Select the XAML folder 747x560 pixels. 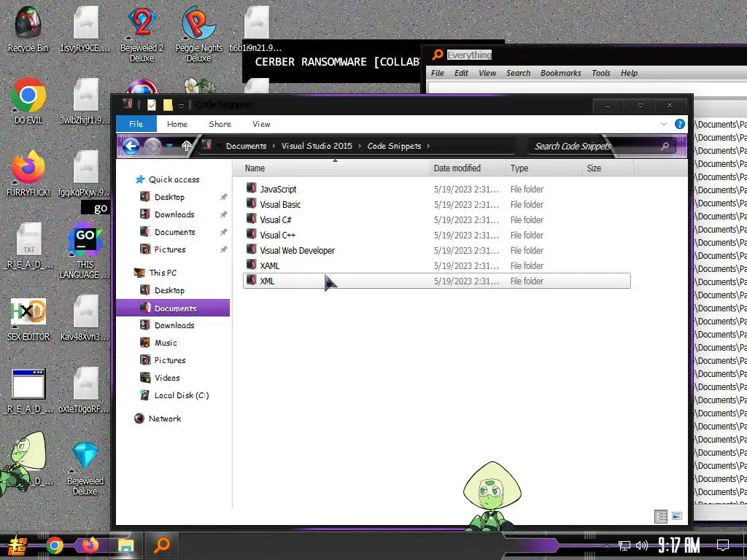click(x=436, y=265)
